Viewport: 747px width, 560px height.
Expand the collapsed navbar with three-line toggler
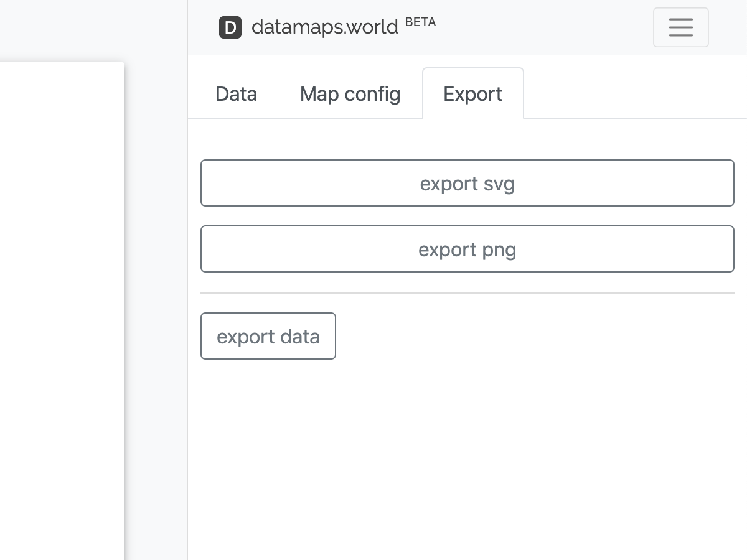680,27
